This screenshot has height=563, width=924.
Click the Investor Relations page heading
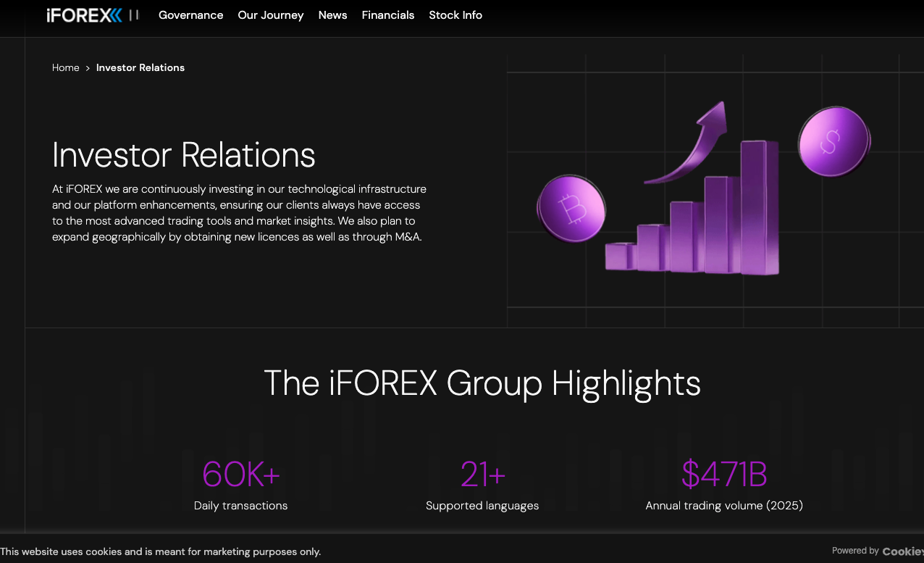[184, 154]
